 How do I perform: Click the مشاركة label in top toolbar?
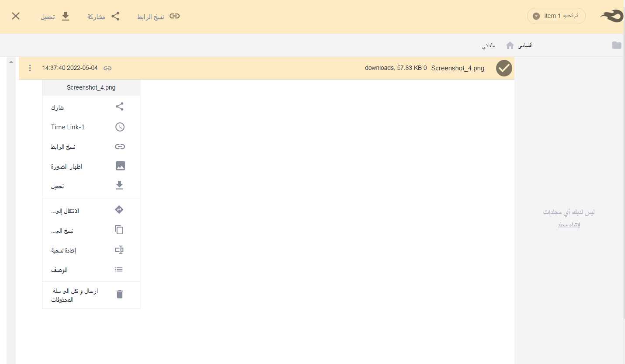pos(96,17)
